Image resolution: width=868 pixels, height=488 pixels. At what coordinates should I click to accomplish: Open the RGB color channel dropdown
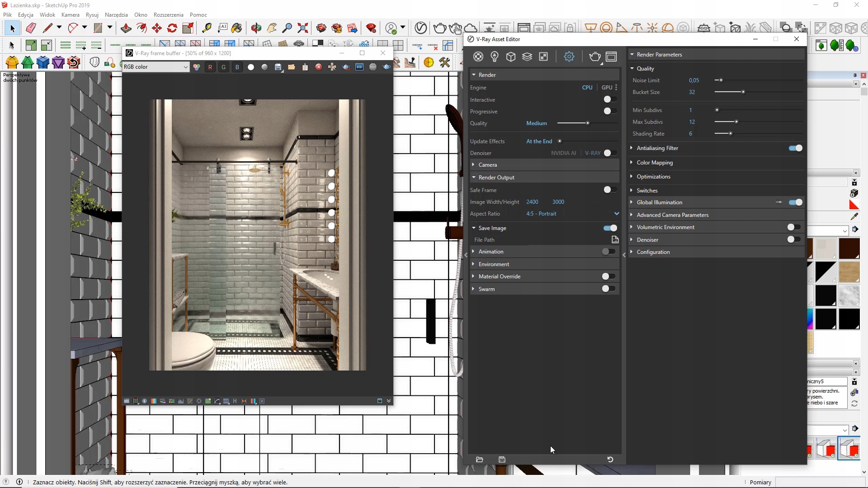pyautogui.click(x=156, y=67)
